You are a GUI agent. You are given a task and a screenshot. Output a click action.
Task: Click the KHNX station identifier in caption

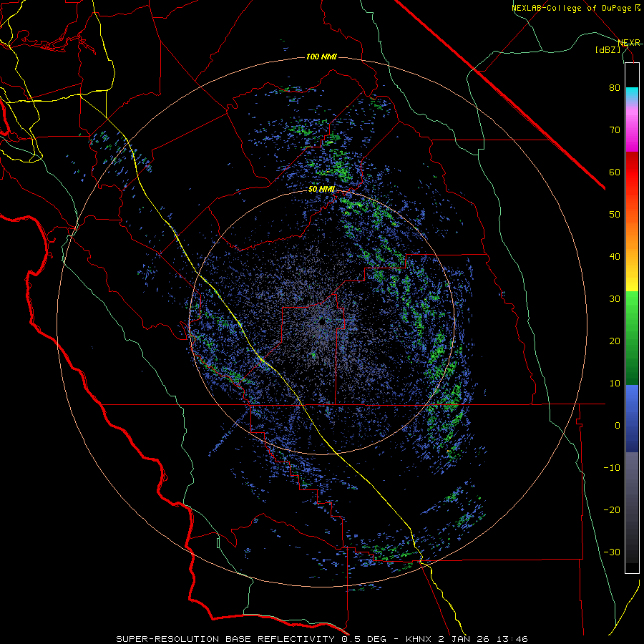pyautogui.click(x=420, y=639)
